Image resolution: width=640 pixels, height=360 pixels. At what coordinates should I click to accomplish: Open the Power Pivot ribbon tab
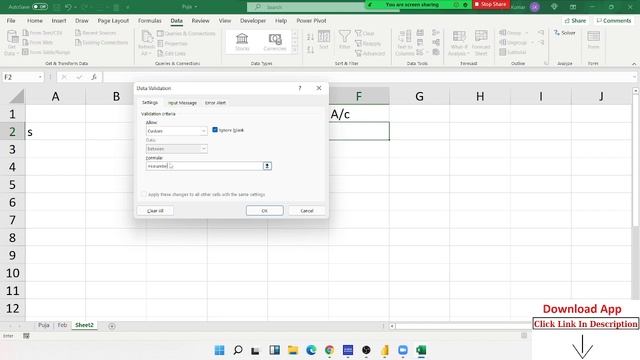[311, 20]
